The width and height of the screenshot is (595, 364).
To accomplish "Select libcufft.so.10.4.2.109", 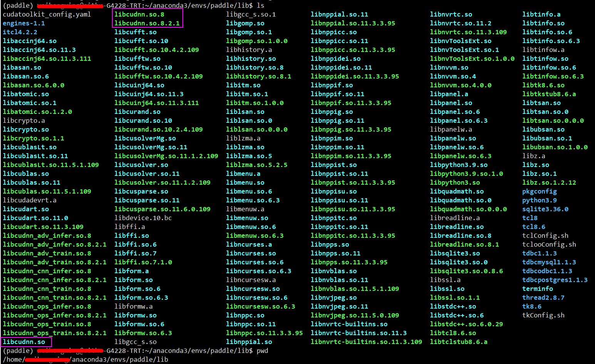I will pos(157,50).
